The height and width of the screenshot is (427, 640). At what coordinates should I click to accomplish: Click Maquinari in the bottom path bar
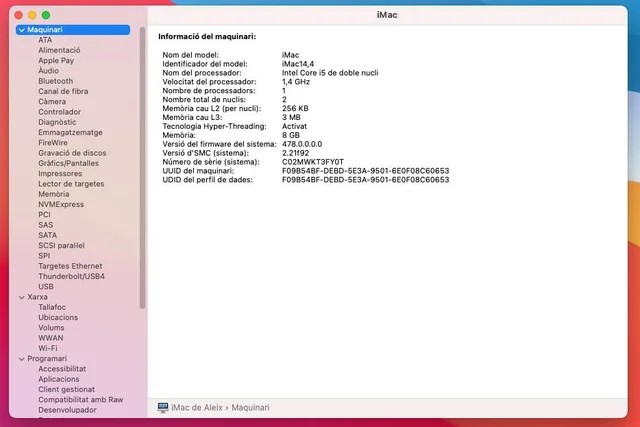(251, 407)
